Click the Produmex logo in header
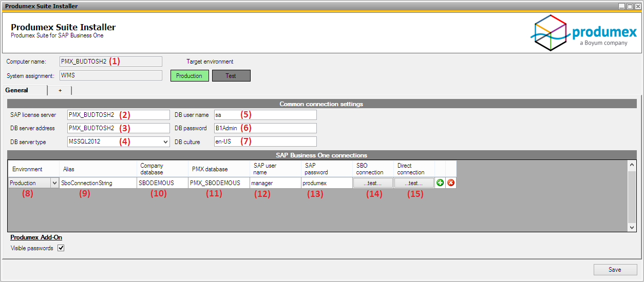Screen dimensions: 644x282 583,32
